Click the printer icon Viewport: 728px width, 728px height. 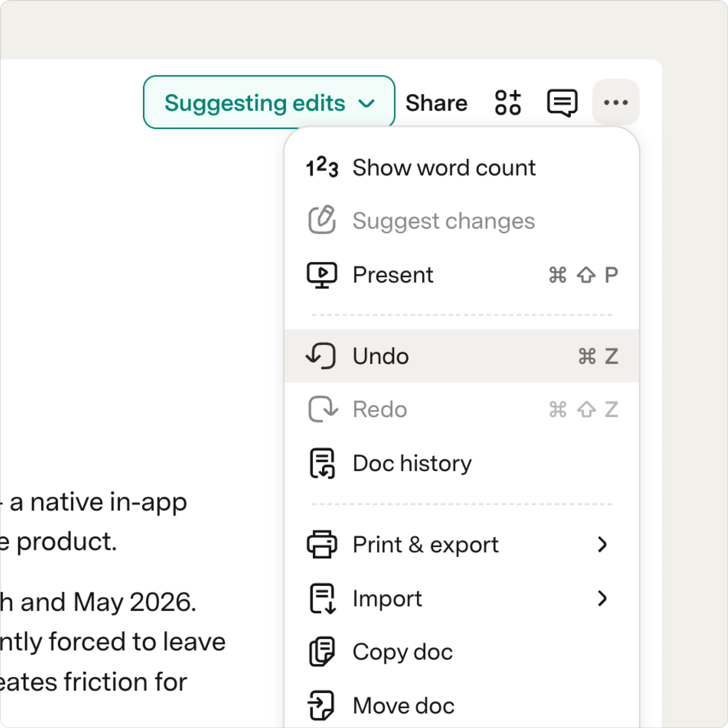coord(322,544)
